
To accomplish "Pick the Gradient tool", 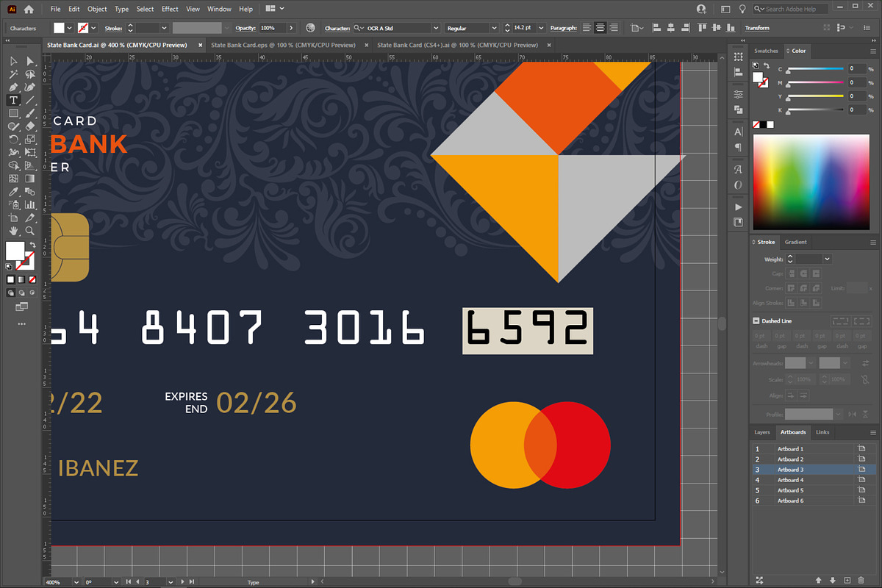I will (x=30, y=179).
